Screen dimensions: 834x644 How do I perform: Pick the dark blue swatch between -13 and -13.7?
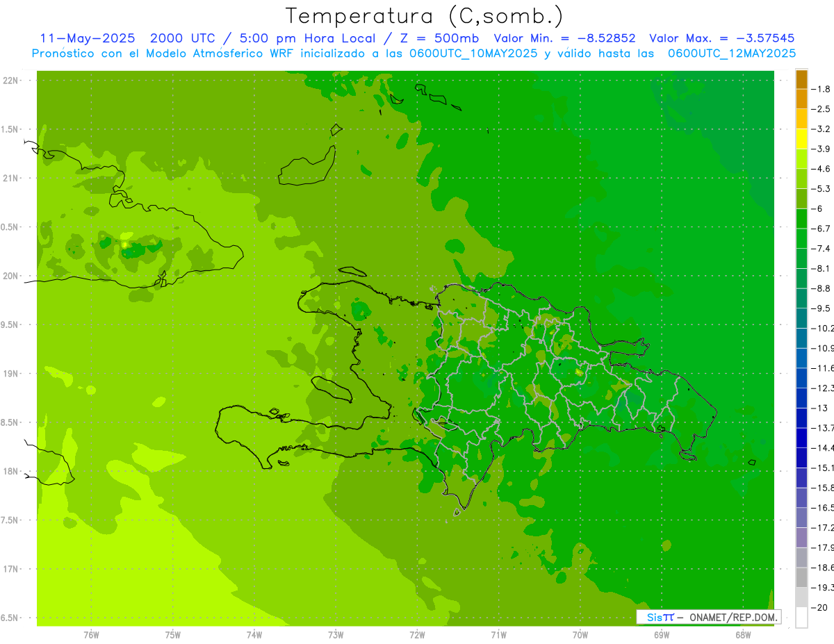[x=801, y=418]
